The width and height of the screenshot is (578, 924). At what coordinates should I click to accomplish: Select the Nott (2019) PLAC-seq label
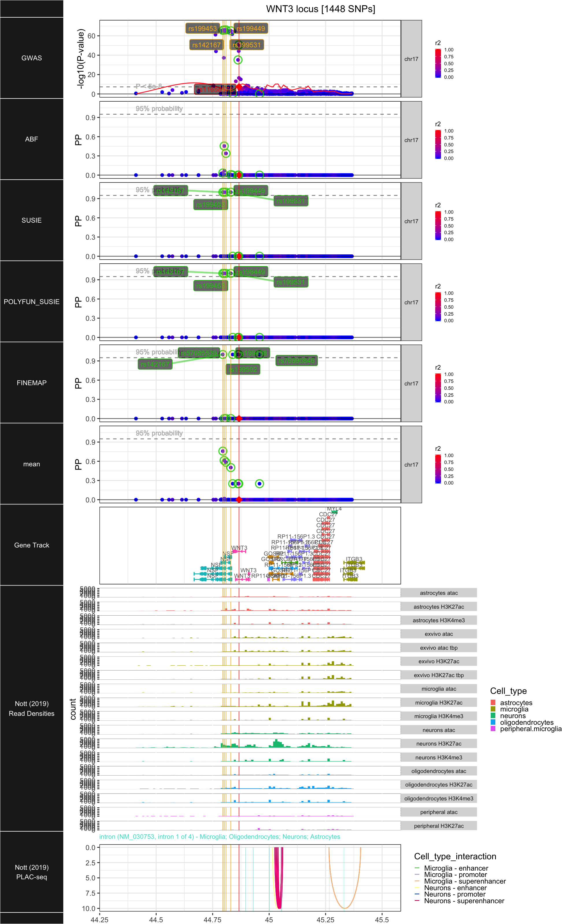coord(32,872)
